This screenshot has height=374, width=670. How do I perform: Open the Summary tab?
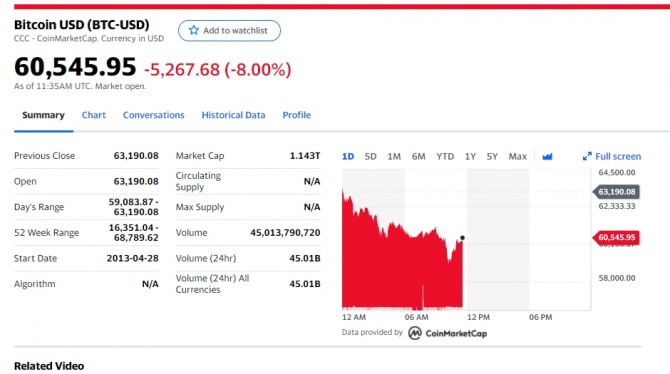point(43,115)
